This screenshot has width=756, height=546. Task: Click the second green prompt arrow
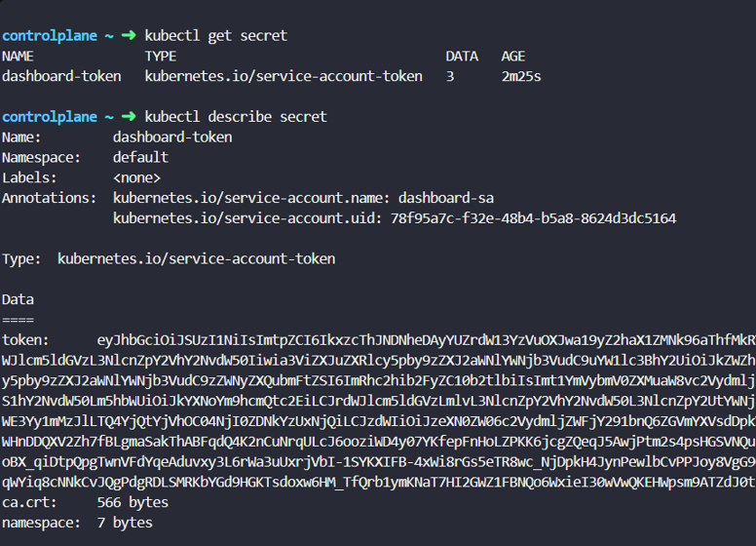(129, 116)
